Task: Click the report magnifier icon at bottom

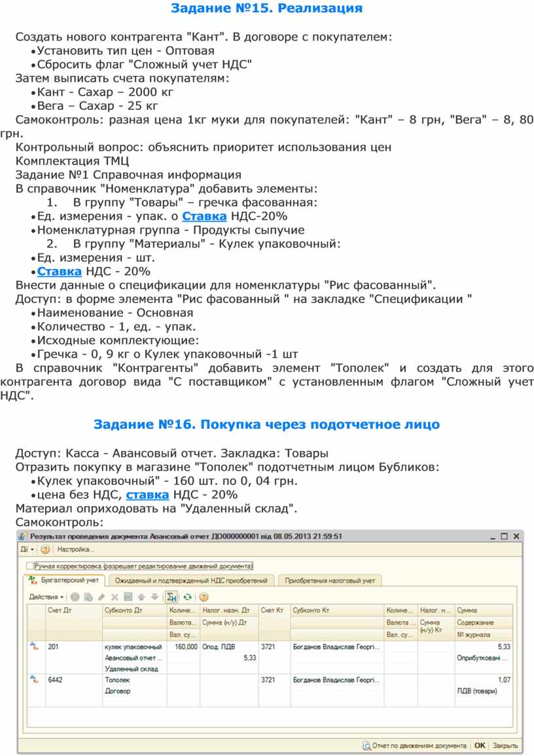Action: pos(366,746)
